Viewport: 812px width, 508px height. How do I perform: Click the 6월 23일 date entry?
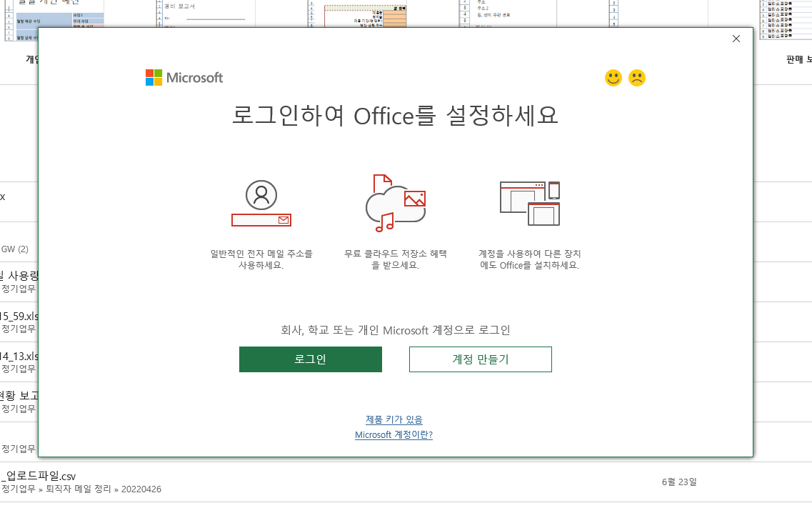tap(679, 482)
